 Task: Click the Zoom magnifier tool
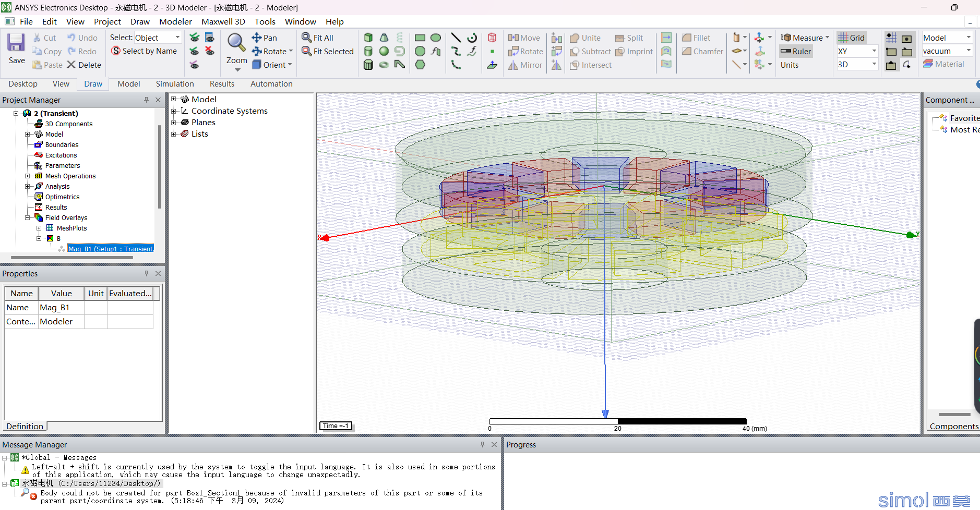(x=236, y=43)
